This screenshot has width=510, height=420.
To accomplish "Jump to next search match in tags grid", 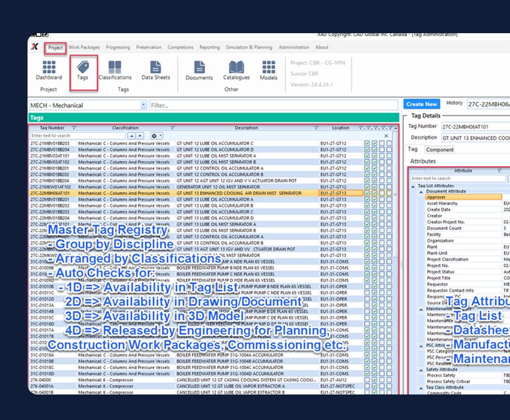I will (x=140, y=136).
